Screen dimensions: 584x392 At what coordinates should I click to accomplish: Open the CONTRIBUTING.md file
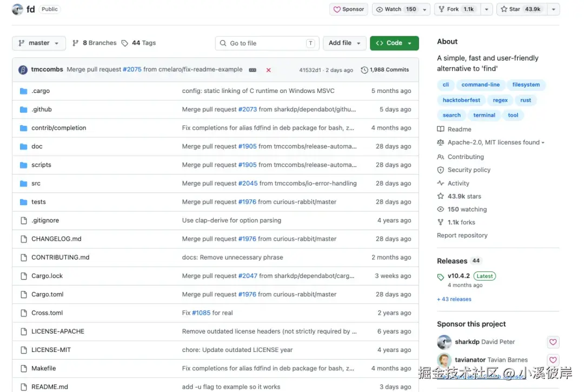tap(61, 257)
